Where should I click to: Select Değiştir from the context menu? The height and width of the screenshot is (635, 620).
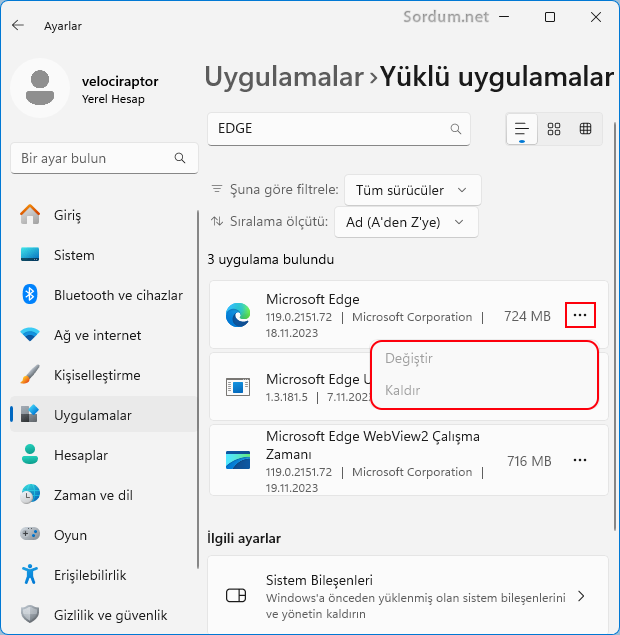pyautogui.click(x=409, y=358)
